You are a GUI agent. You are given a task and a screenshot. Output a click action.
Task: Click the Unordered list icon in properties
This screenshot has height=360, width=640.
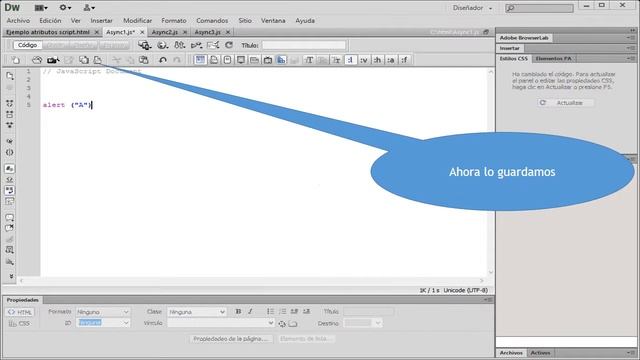pyautogui.click(x=270, y=311)
